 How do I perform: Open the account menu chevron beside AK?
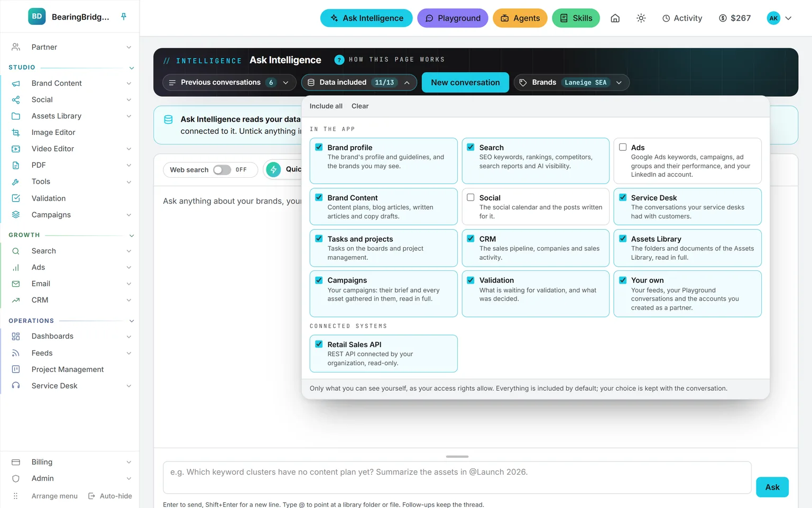[788, 18]
